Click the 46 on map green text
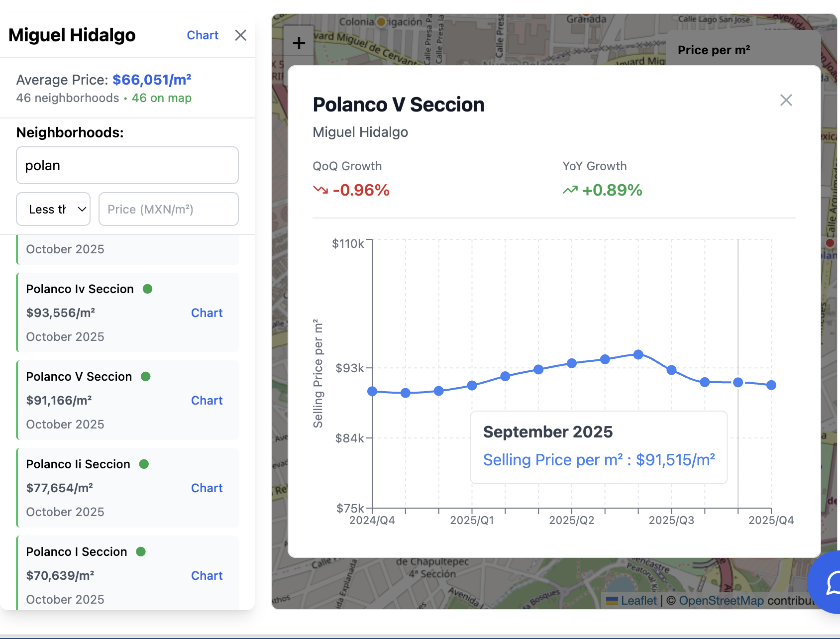Viewport: 840px width, 639px height. coord(161,98)
